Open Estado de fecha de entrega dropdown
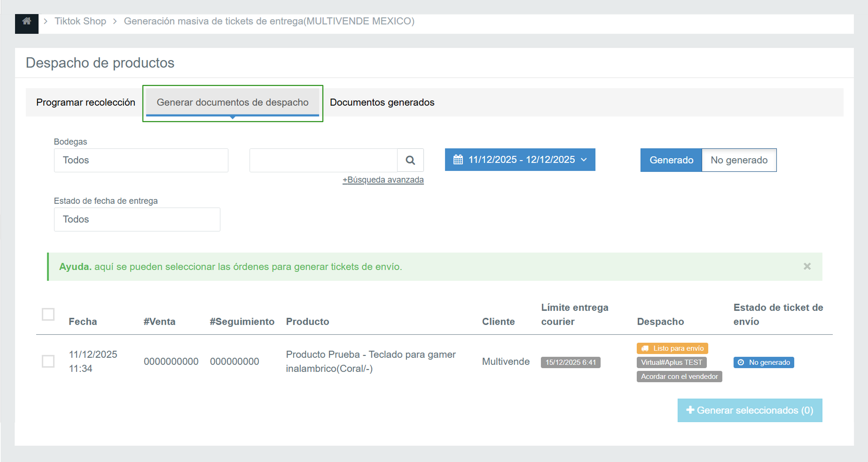This screenshot has width=868, height=462. (x=137, y=220)
